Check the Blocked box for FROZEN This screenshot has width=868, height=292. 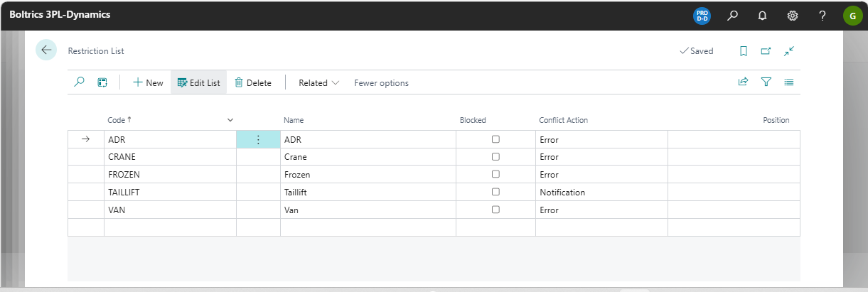pos(495,175)
